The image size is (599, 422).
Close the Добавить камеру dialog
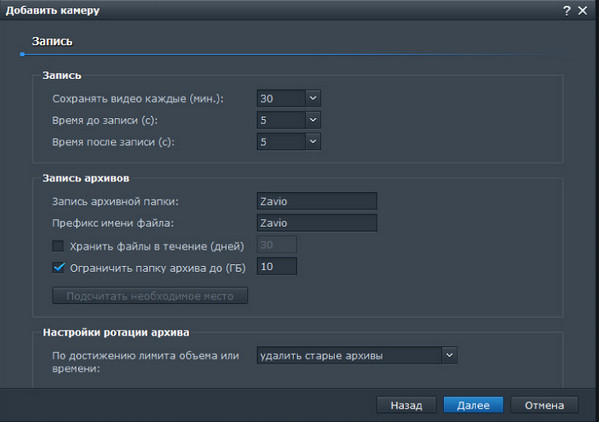point(583,11)
